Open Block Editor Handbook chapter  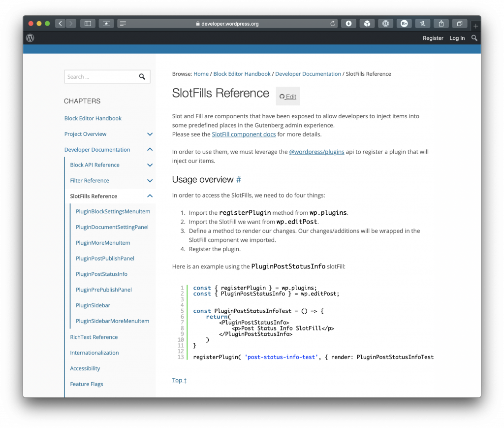[93, 118]
